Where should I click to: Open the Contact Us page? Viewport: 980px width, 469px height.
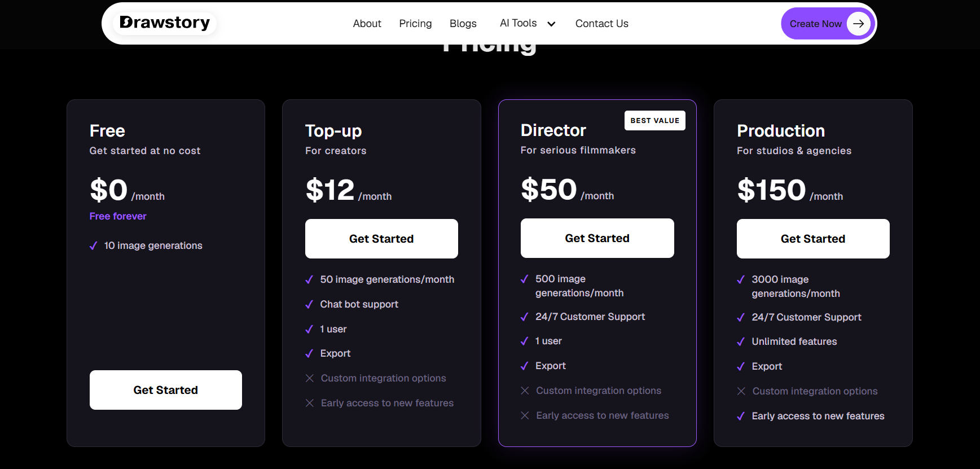pos(601,24)
